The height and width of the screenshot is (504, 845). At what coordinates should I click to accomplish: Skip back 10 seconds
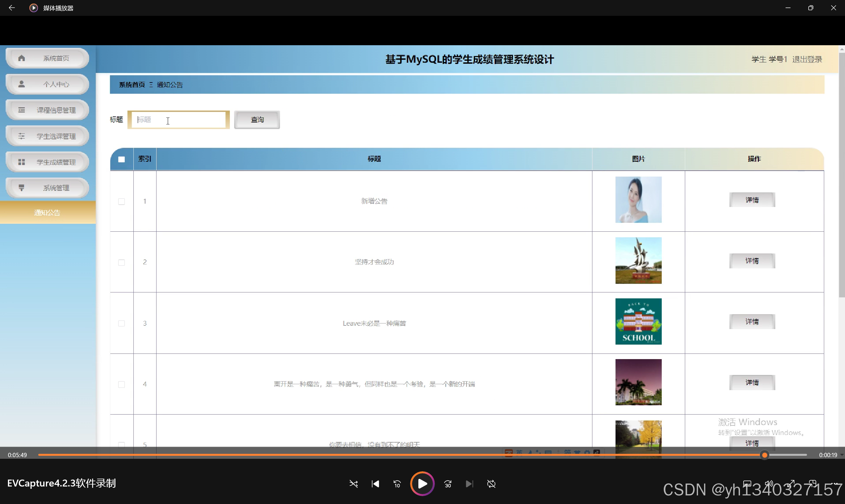(x=397, y=484)
